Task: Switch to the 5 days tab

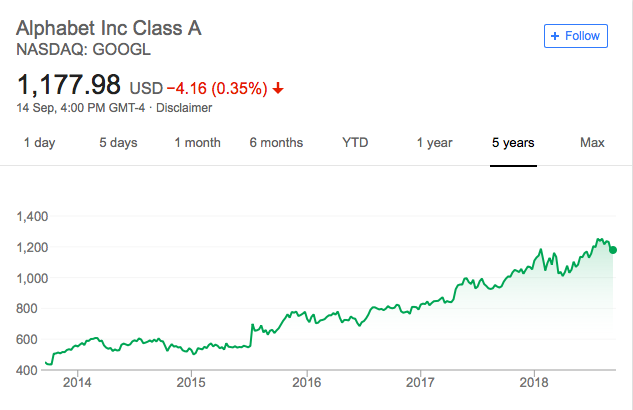Action: (x=118, y=143)
